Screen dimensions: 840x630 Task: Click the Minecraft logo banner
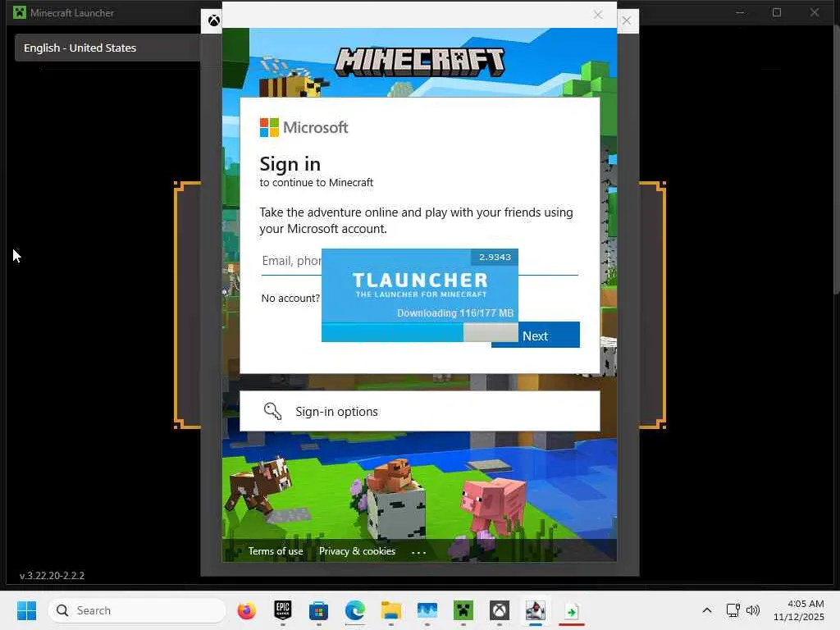coord(419,61)
